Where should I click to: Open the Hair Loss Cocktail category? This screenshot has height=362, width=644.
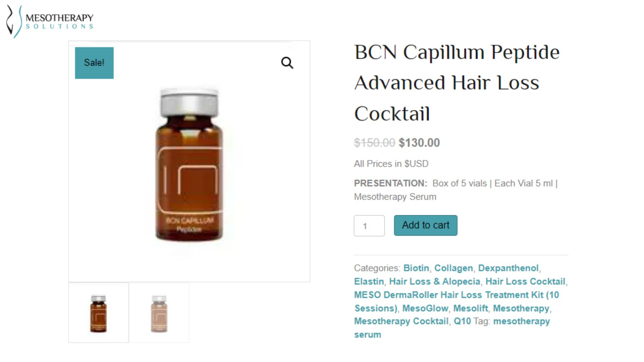(525, 282)
